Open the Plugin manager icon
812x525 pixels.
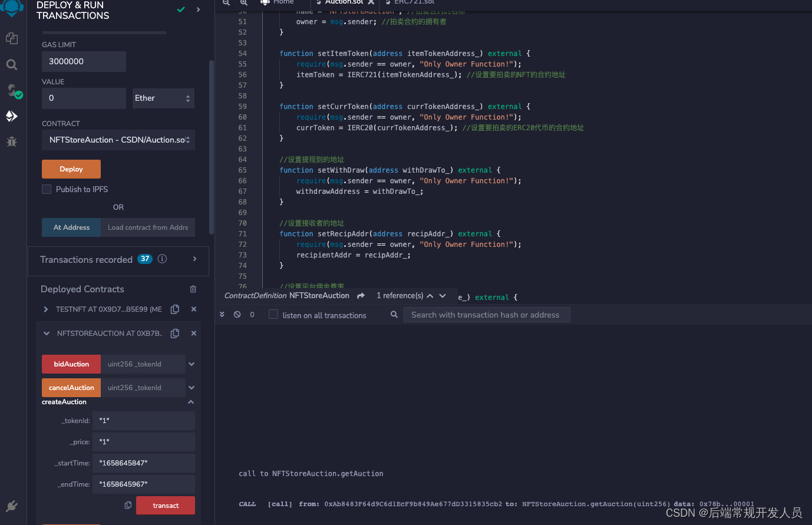point(11,506)
